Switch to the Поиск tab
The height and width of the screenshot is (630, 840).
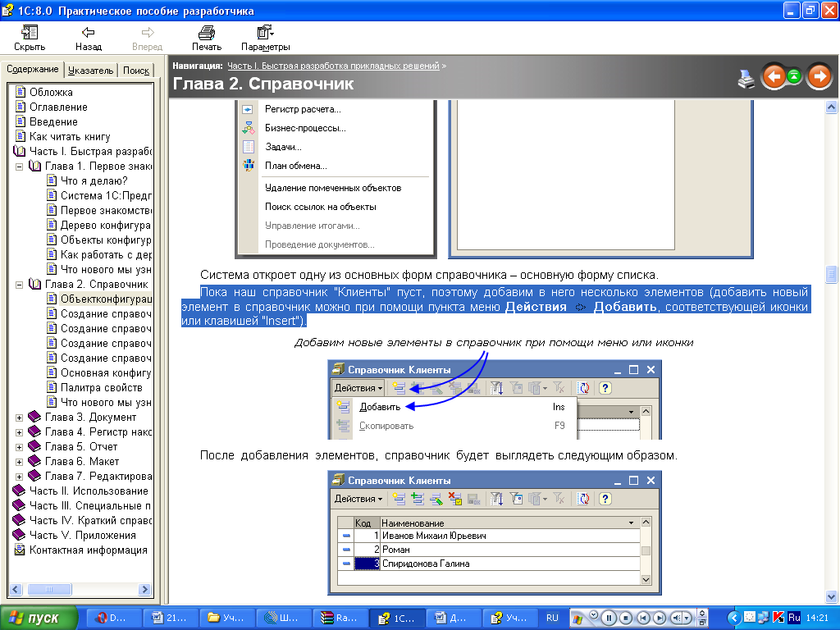[x=136, y=71]
